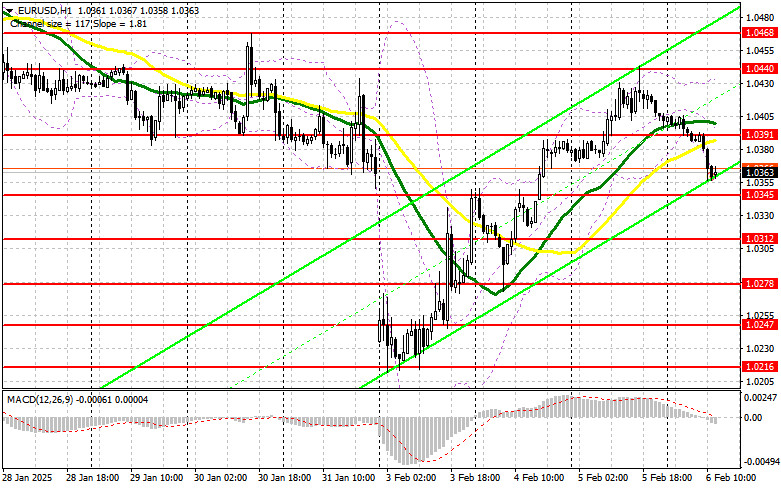Click the 31 Jan 10:00 time label
The width and height of the screenshot is (781, 489).
349,478
